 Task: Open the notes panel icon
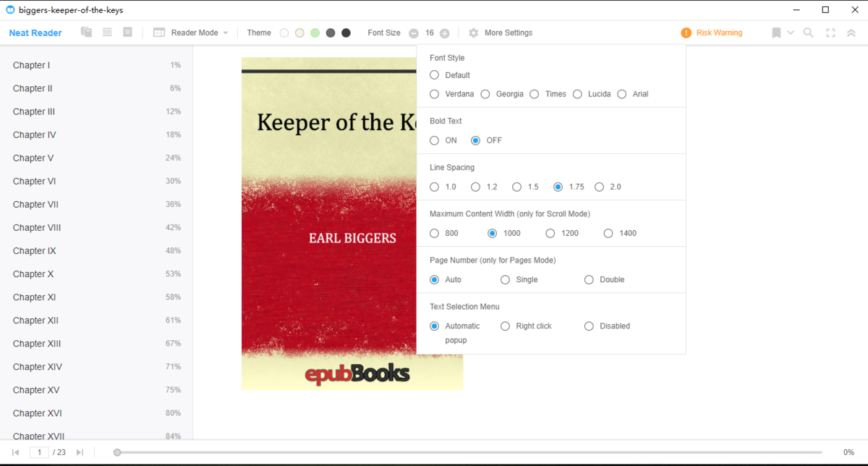127,33
